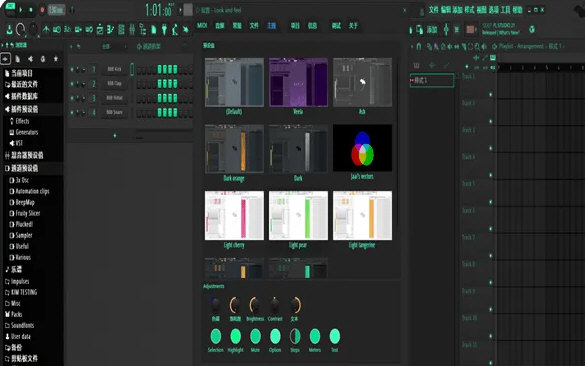Toggle the pattern/song mode switch

[10, 8]
